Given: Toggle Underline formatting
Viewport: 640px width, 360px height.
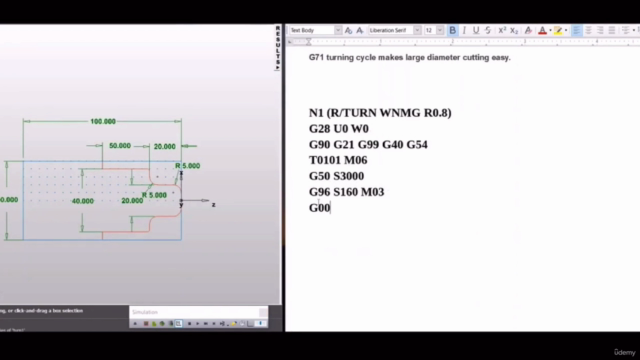Looking at the screenshot, I should pyautogui.click(x=476, y=30).
